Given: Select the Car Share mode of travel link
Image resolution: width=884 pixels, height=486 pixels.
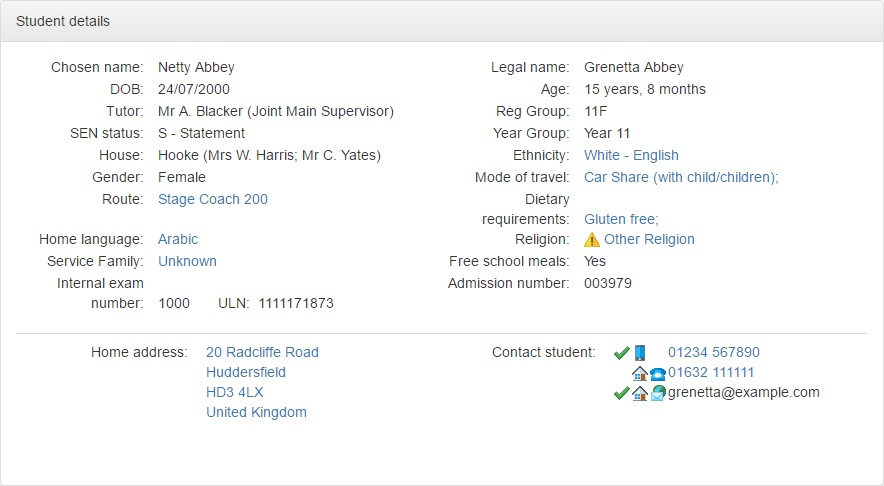Looking at the screenshot, I should point(681,177).
